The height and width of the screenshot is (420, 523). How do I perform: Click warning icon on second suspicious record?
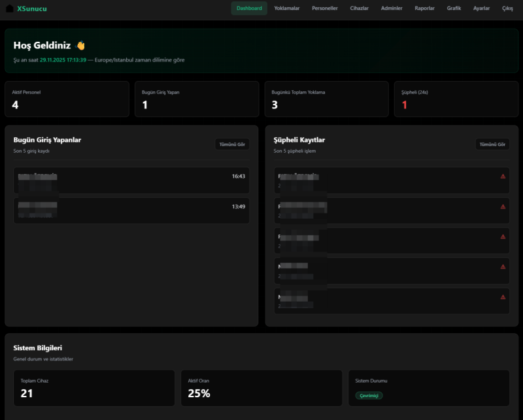click(x=503, y=206)
